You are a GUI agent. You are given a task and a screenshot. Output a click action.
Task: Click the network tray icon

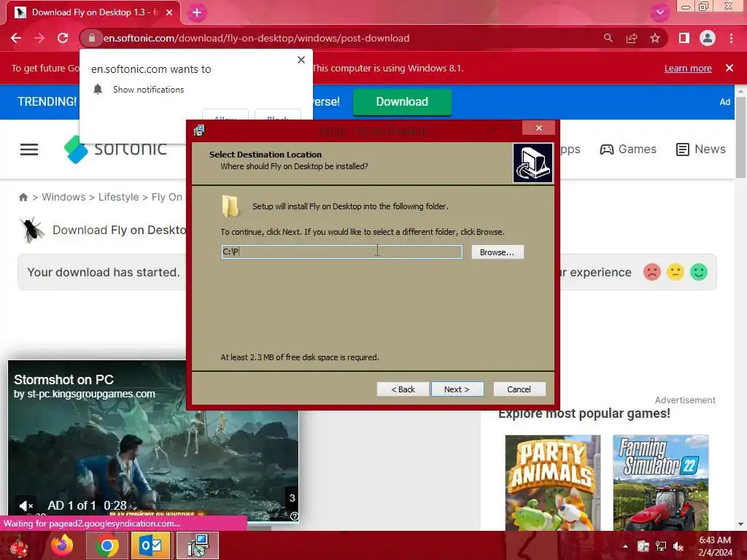(661, 547)
